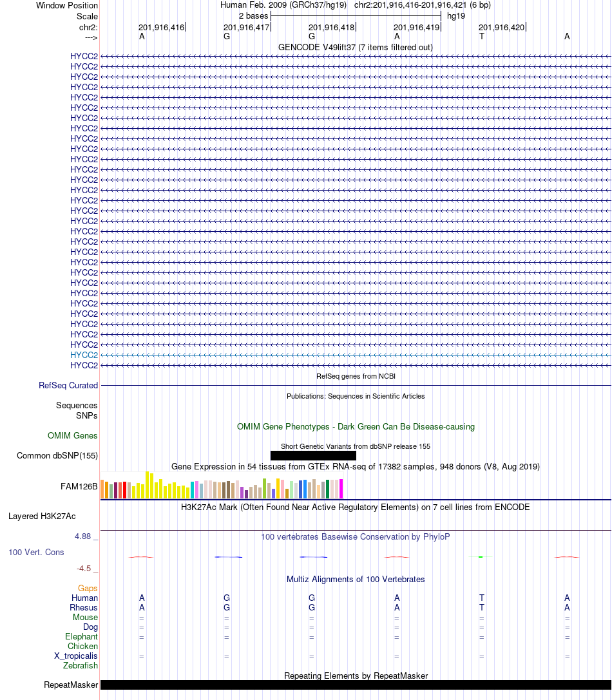
Task: Click the T base in the Rhesus alignment row
Action: (482, 607)
